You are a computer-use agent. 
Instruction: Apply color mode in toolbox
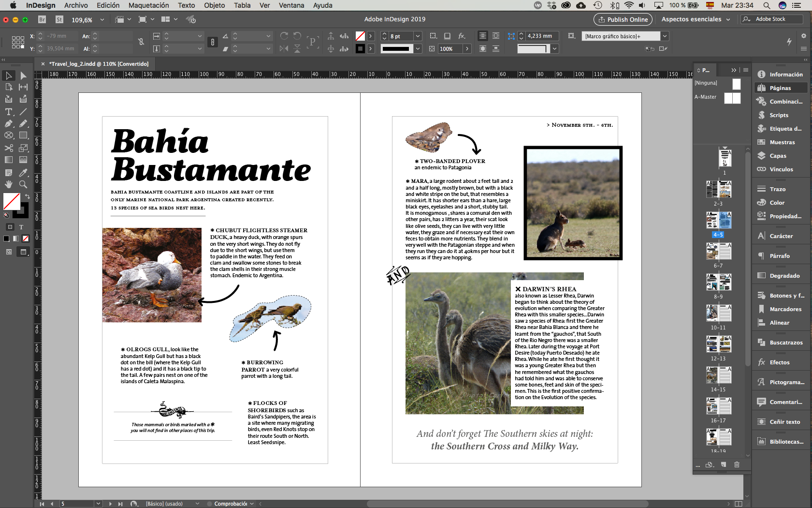(x=6, y=238)
